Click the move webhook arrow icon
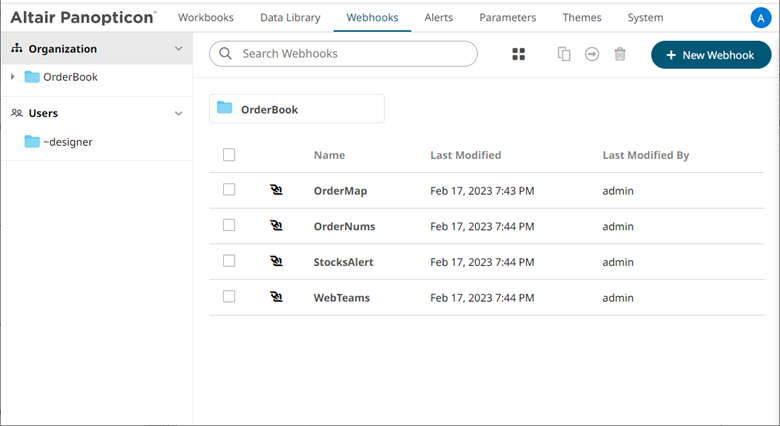Screen dimensions: 780x426 coord(592,54)
